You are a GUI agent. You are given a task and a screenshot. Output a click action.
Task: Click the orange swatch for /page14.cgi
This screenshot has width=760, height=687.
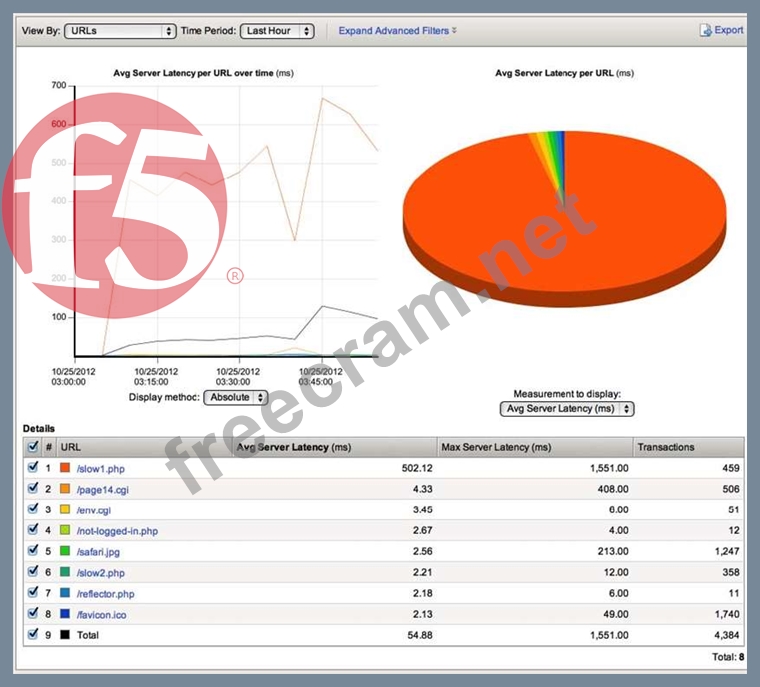coord(65,489)
